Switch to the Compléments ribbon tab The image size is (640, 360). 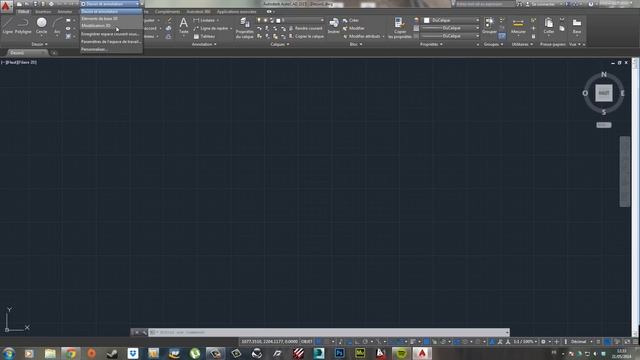pyautogui.click(x=167, y=11)
